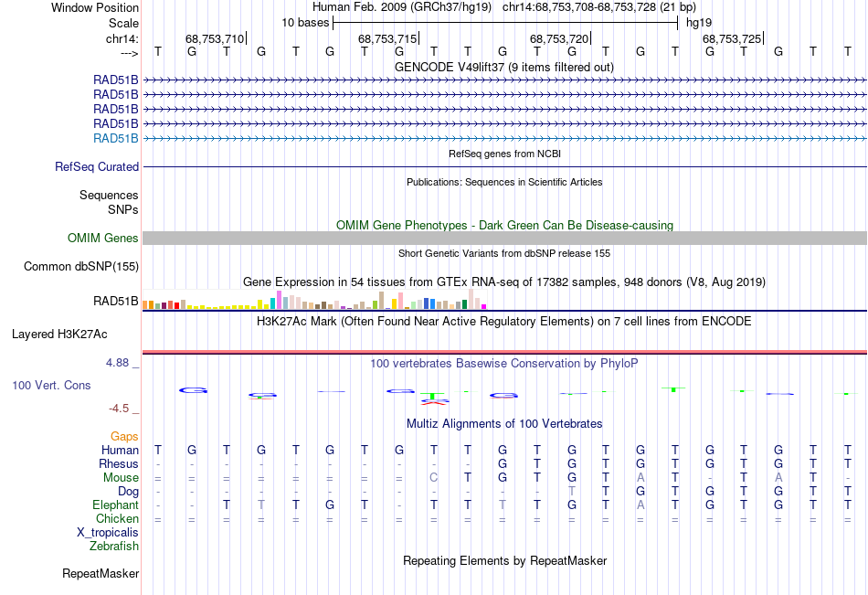Select the Zebrafish alignment row label
The image size is (868, 595).
(x=114, y=546)
